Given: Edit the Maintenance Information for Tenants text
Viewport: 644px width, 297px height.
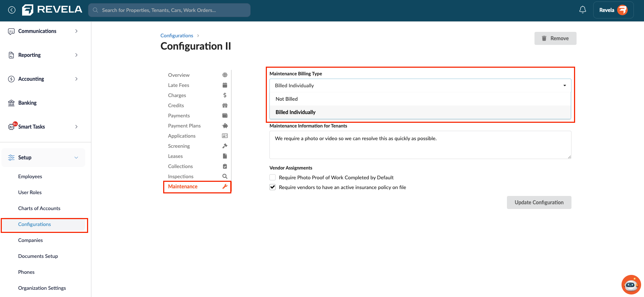Looking at the screenshot, I should [x=420, y=145].
